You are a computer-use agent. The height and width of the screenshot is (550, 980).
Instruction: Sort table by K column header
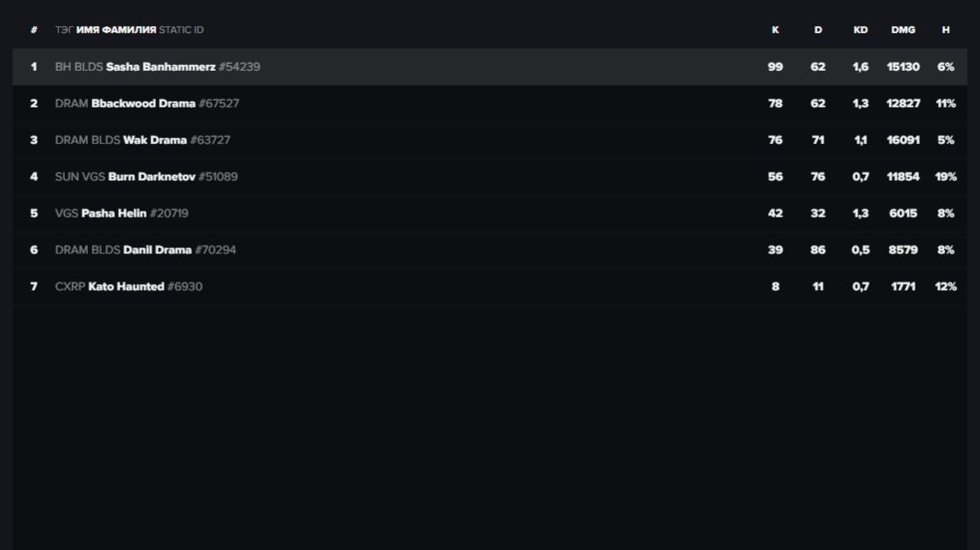[x=774, y=30]
